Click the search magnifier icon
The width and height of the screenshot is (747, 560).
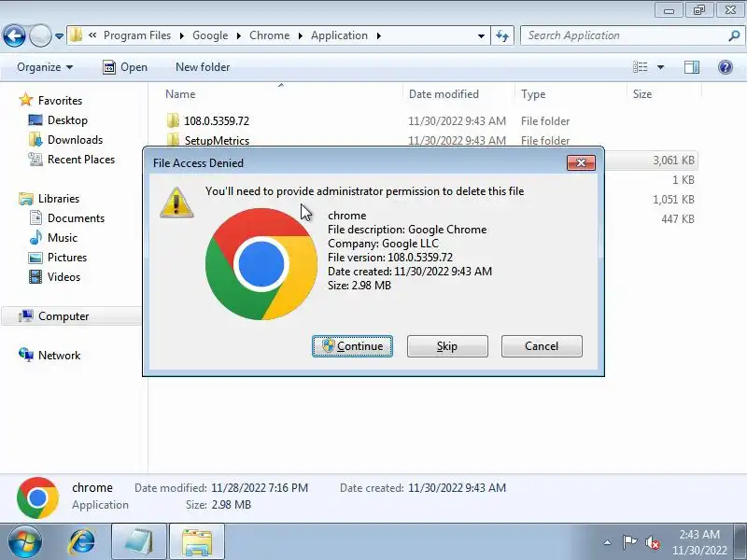tap(734, 35)
